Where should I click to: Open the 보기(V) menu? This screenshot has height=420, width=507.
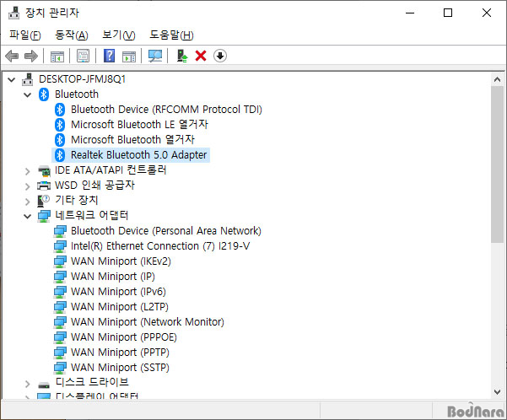pos(119,35)
